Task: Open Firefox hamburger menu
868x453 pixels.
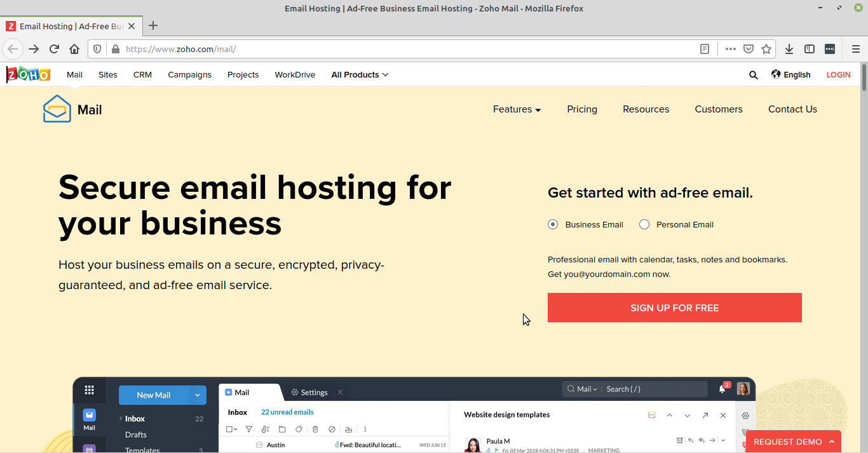Action: coord(855,49)
